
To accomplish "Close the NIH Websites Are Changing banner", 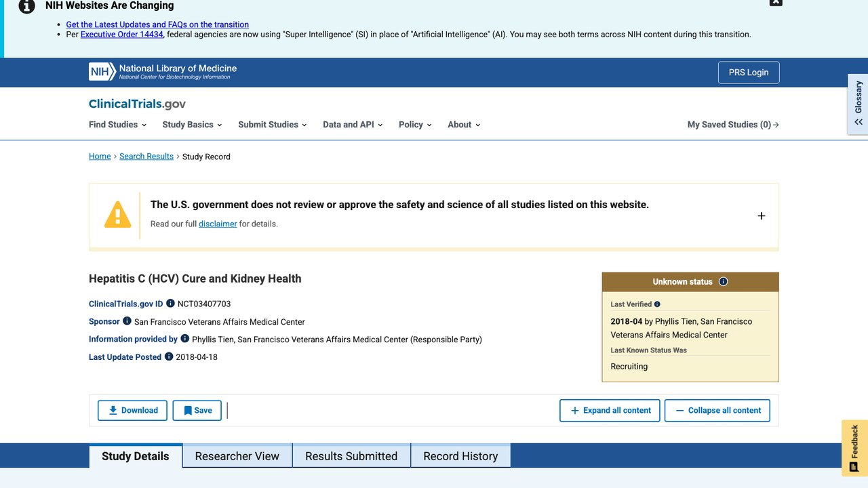I will click(x=776, y=2).
